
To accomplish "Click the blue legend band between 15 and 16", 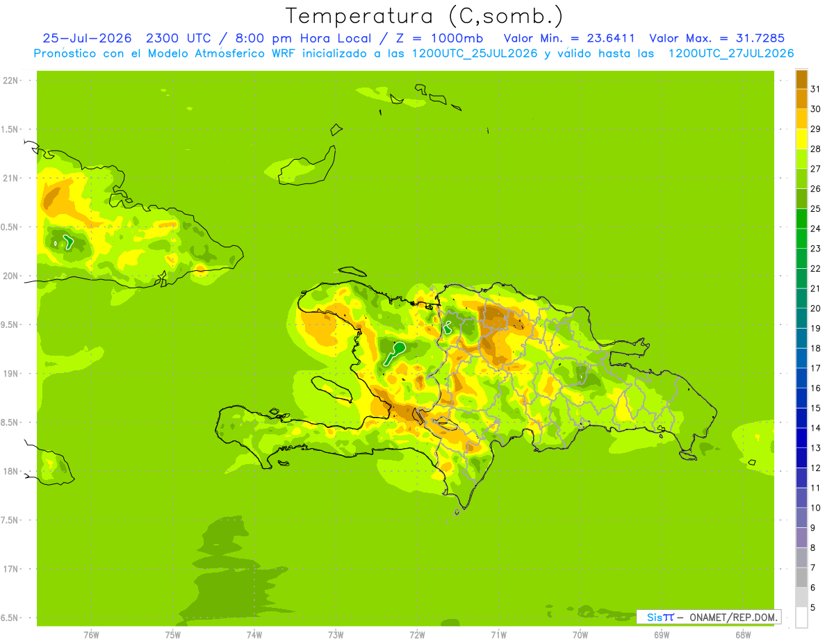I will [x=801, y=398].
